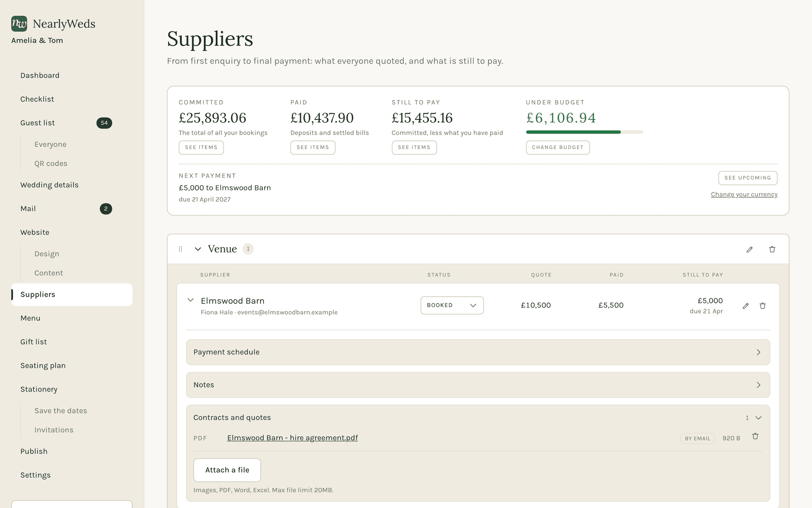Open the Booked status dropdown
Viewport: 812px width, 508px height.
tap(452, 305)
